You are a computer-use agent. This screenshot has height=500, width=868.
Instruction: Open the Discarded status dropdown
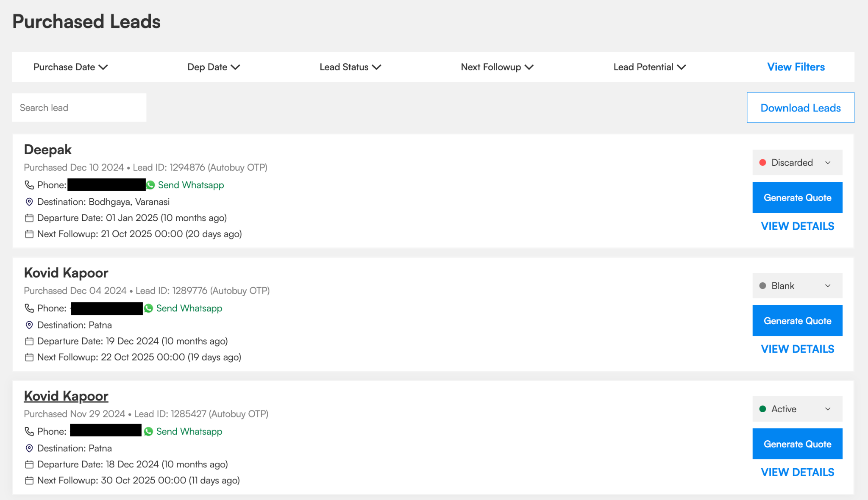pyautogui.click(x=797, y=163)
